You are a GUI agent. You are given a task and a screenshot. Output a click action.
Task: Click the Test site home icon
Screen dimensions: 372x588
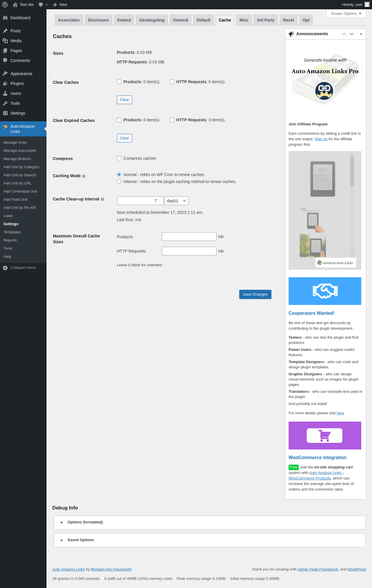(15, 5)
